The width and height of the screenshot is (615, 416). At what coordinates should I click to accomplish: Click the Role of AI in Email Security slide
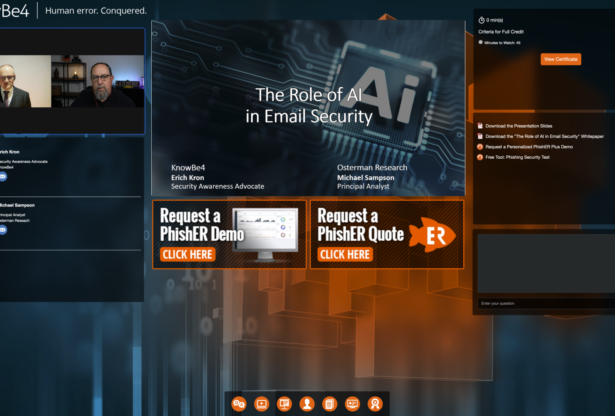308,108
